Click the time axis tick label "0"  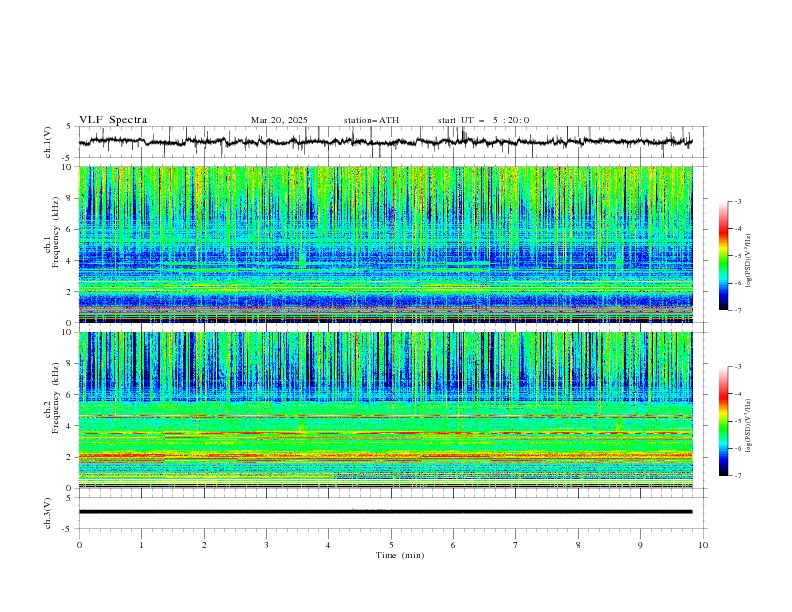(x=79, y=545)
